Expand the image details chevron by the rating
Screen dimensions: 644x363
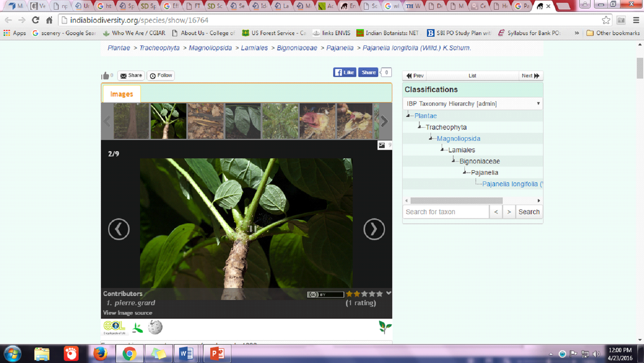tap(389, 293)
